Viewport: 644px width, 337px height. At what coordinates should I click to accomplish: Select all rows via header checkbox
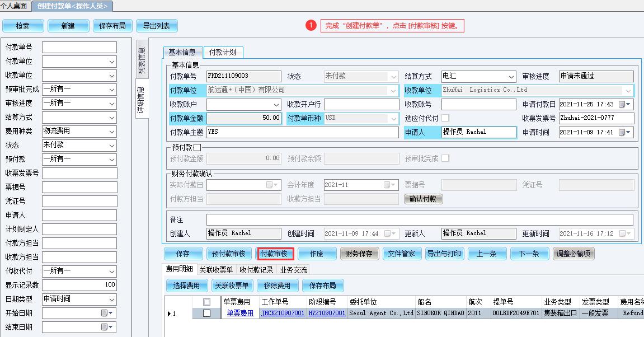(206, 302)
